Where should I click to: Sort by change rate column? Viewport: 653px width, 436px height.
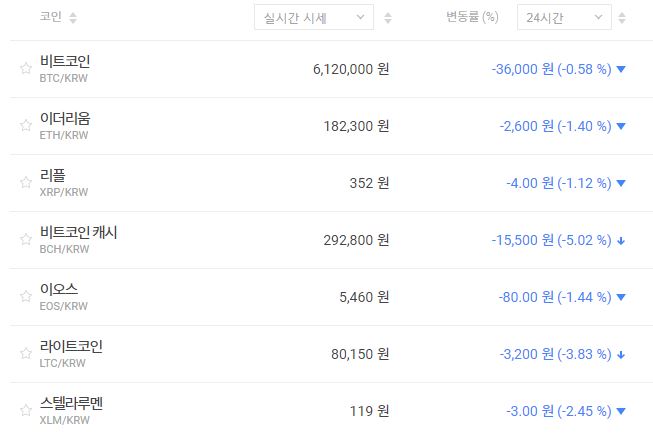622,18
